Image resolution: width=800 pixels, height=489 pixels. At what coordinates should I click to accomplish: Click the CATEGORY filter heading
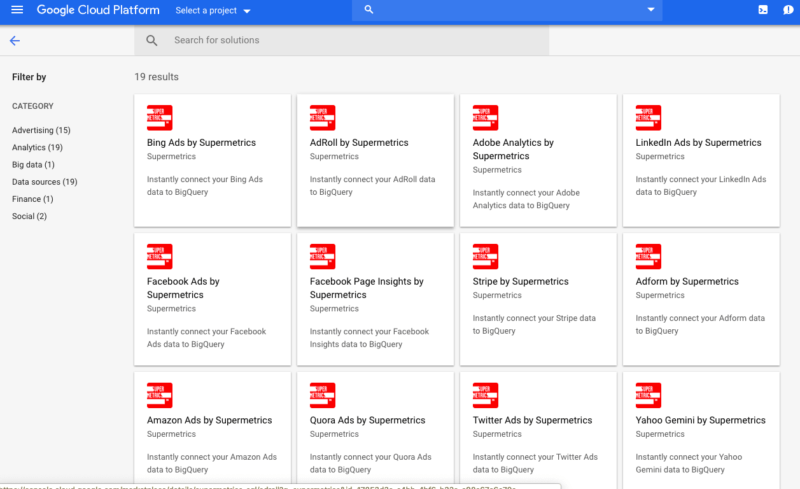tap(33, 106)
